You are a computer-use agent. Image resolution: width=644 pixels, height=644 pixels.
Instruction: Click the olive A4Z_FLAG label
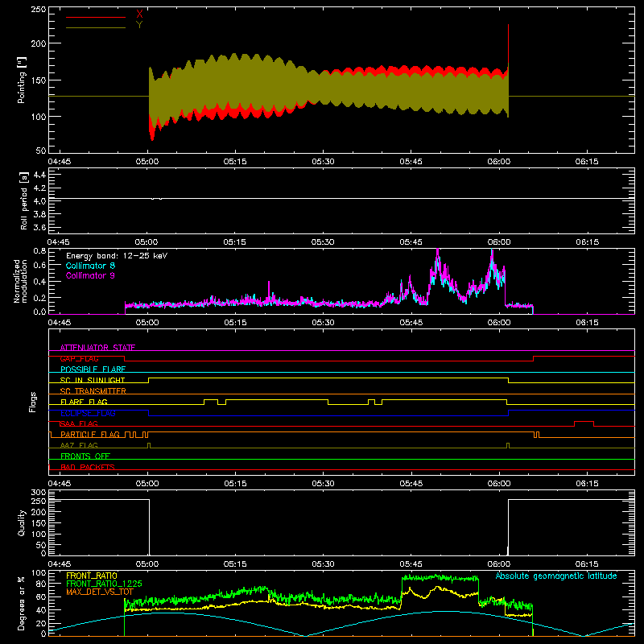click(x=79, y=445)
